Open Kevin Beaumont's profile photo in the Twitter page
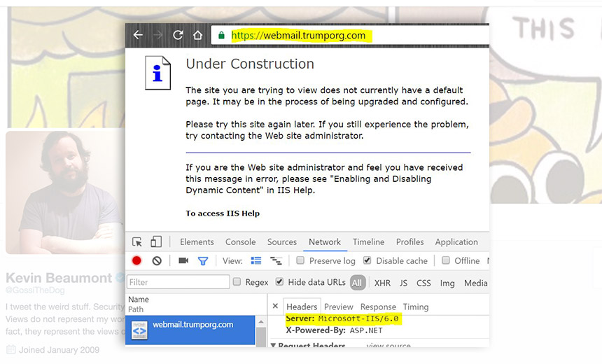602x364 pixels. click(65, 192)
